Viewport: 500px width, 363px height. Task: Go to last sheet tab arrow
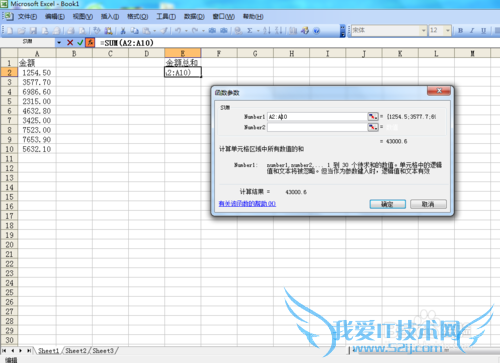click(x=29, y=351)
